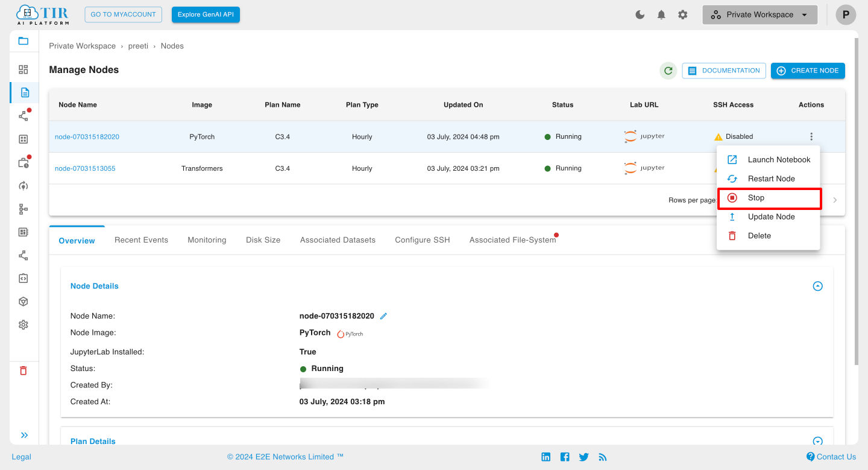Click the TIR AI Platform logo
The height and width of the screenshot is (470, 868).
click(42, 14)
